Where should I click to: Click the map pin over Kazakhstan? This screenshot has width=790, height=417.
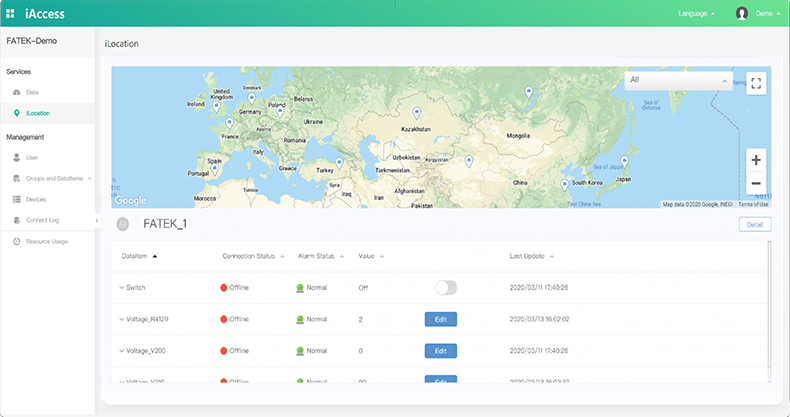(417, 112)
